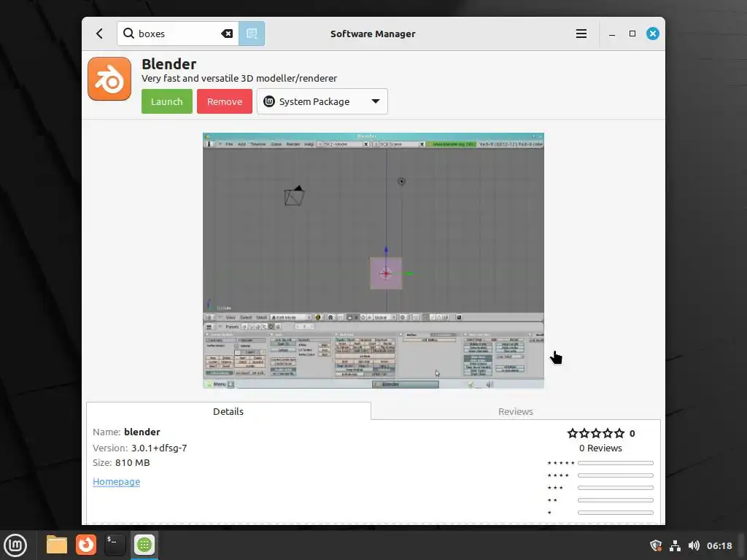The height and width of the screenshot is (560, 747).
Task: Open Firefox from the taskbar
Action: [86, 545]
